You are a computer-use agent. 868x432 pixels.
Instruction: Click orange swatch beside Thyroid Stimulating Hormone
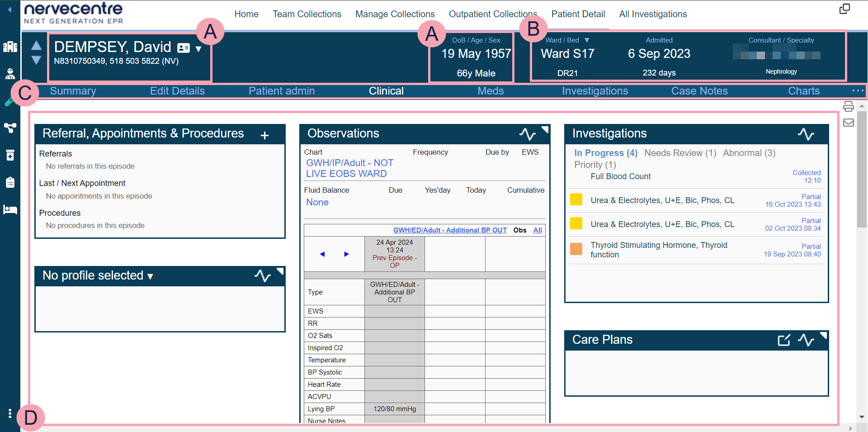(576, 249)
